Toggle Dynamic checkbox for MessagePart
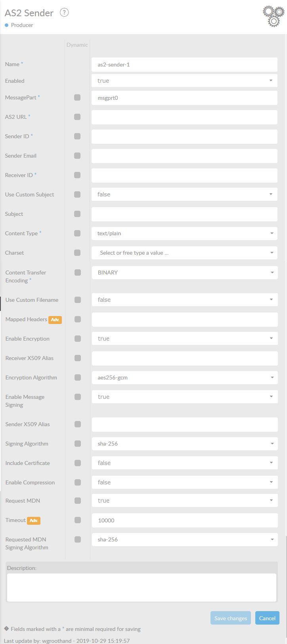 tap(77, 97)
